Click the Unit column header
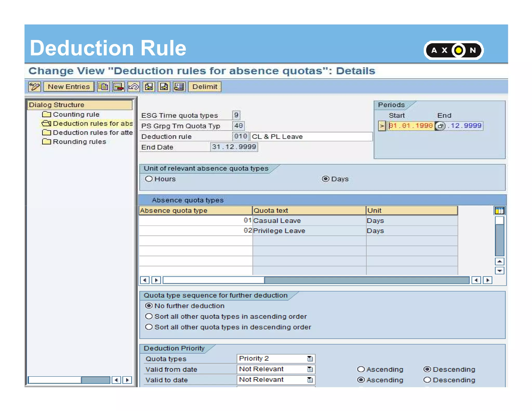This screenshot has height=411, width=532. (412, 210)
